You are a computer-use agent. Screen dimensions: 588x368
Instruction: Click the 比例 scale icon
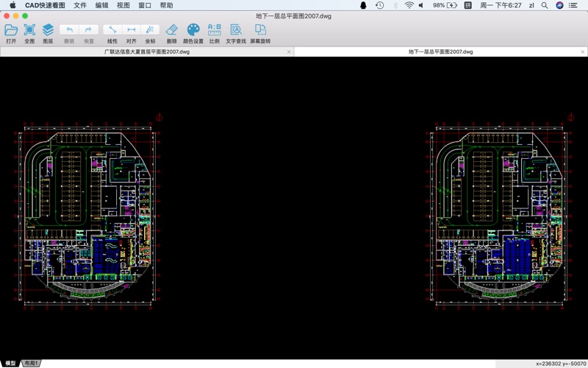pos(215,30)
